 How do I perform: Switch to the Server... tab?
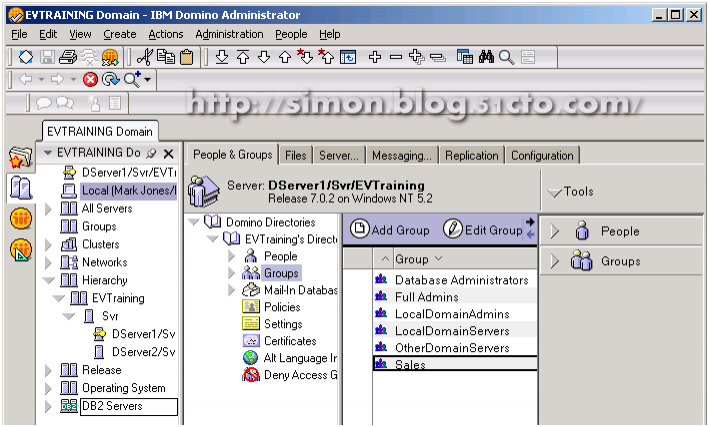pos(339,155)
